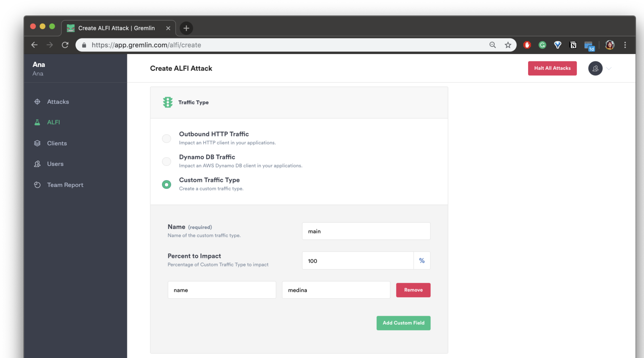
Task: Click the Custom Traffic Type heading
Action: [209, 180]
